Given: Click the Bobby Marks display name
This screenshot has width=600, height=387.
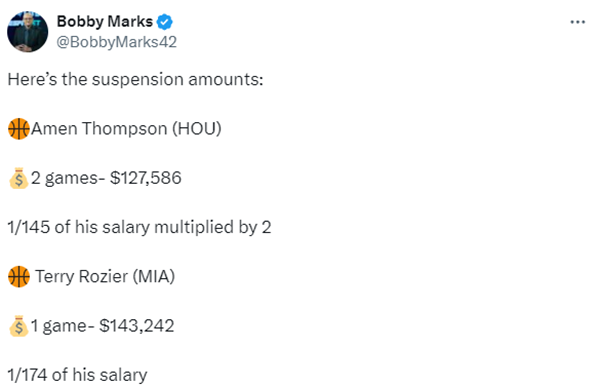Looking at the screenshot, I should tap(104, 21).
